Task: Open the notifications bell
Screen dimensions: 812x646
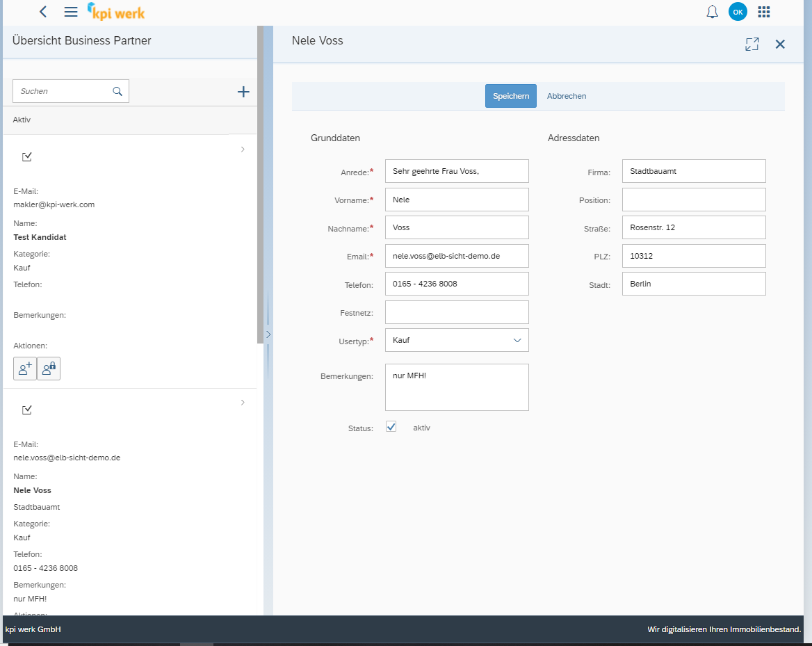Action: click(x=712, y=11)
